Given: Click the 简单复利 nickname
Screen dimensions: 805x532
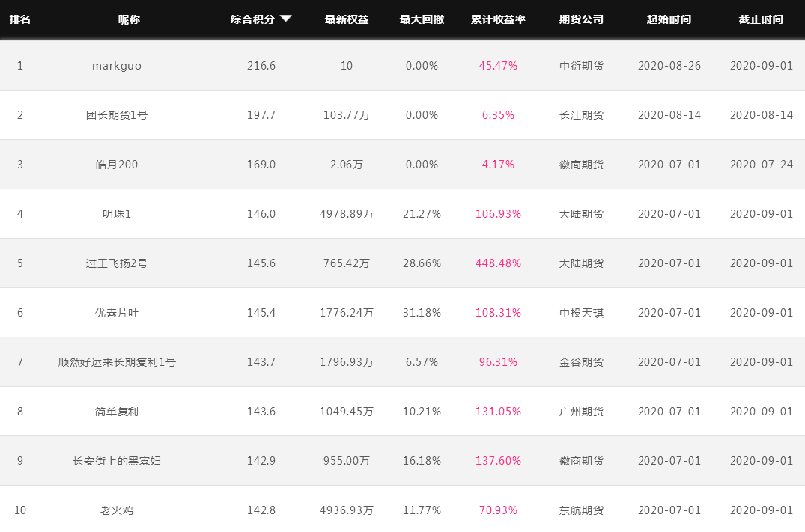Looking at the screenshot, I should click(x=117, y=412).
